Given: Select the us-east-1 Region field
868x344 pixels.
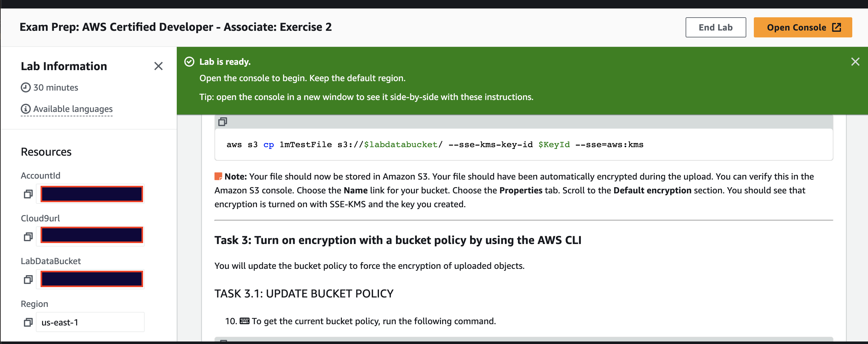Looking at the screenshot, I should [90, 322].
